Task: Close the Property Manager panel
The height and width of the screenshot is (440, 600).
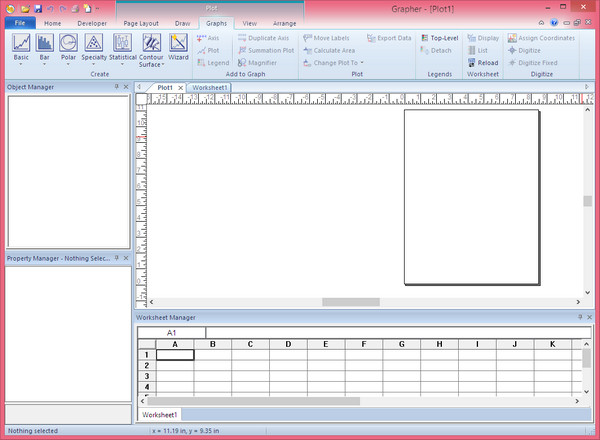Action: (x=126, y=259)
